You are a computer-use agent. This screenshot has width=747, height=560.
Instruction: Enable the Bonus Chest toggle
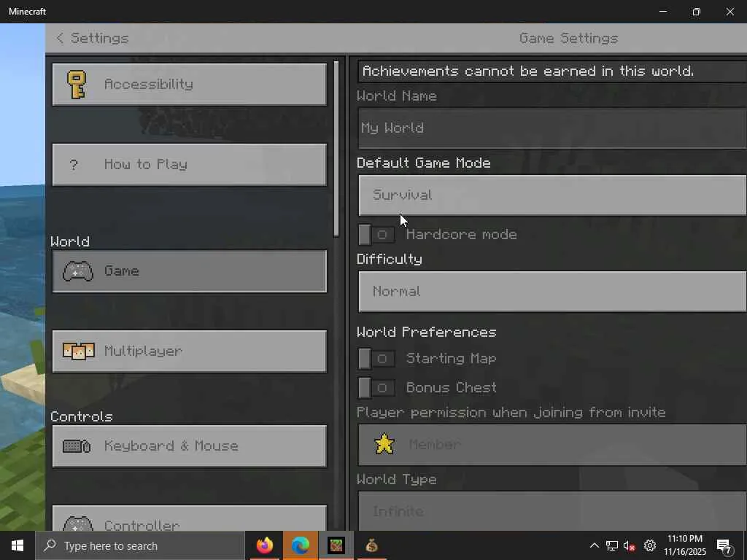376,388
